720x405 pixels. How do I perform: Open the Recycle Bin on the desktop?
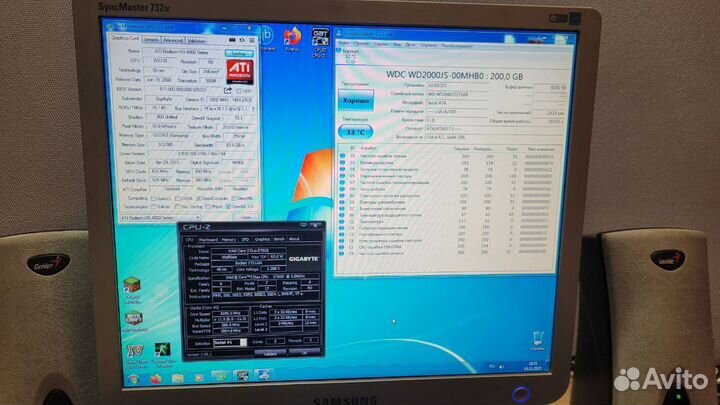pyautogui.click(x=538, y=341)
